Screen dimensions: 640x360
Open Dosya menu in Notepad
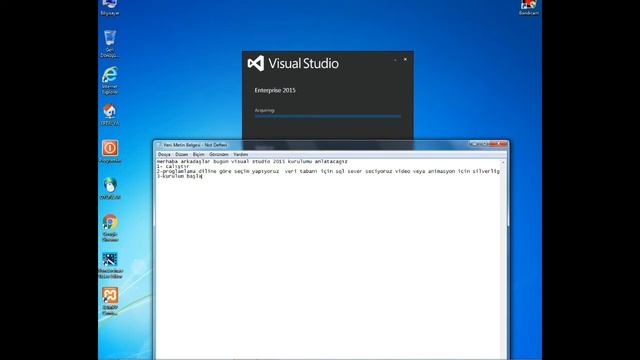click(x=164, y=155)
